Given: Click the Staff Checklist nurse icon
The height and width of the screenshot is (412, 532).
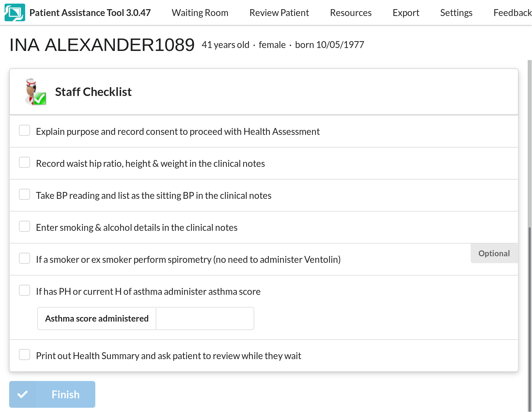Looking at the screenshot, I should click(x=35, y=92).
